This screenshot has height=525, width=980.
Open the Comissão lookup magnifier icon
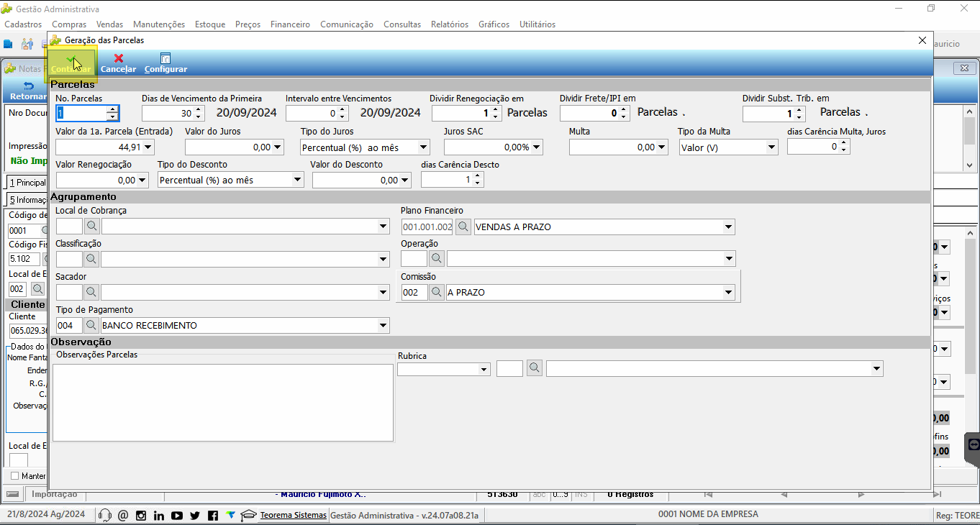pos(437,293)
